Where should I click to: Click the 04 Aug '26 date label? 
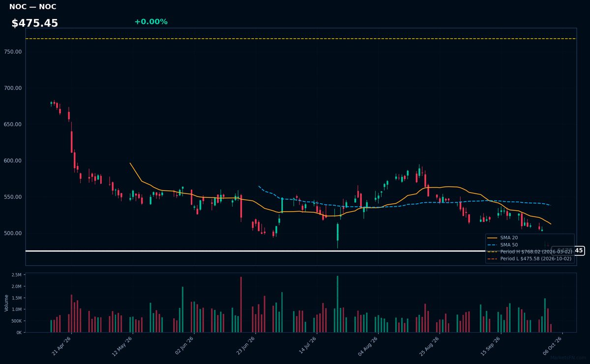point(367,346)
